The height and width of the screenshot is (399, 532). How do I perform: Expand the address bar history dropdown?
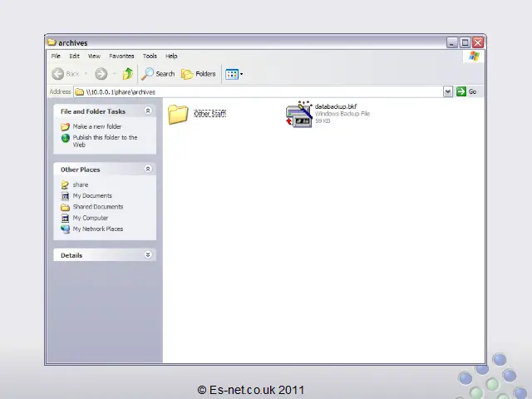tap(448, 91)
